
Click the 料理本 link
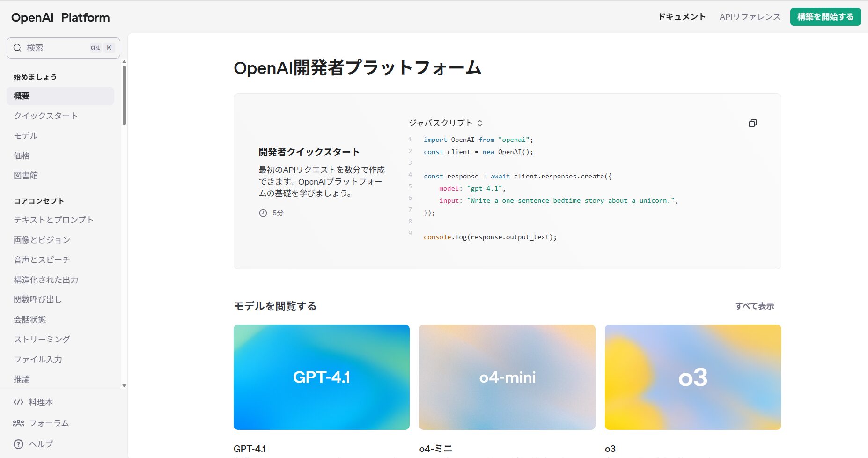(x=41, y=402)
